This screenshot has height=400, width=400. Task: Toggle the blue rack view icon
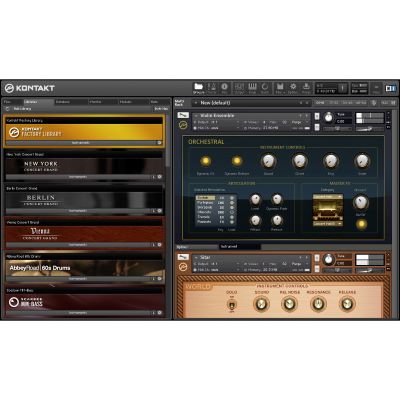click(390, 88)
